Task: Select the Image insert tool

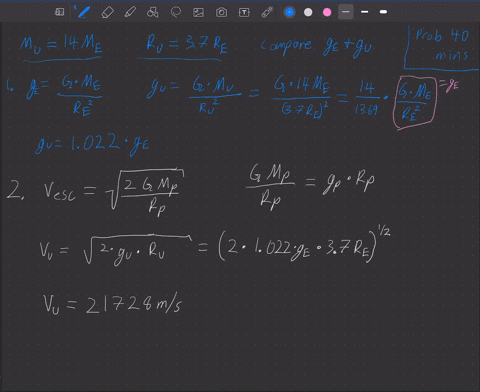Action: [x=198, y=13]
